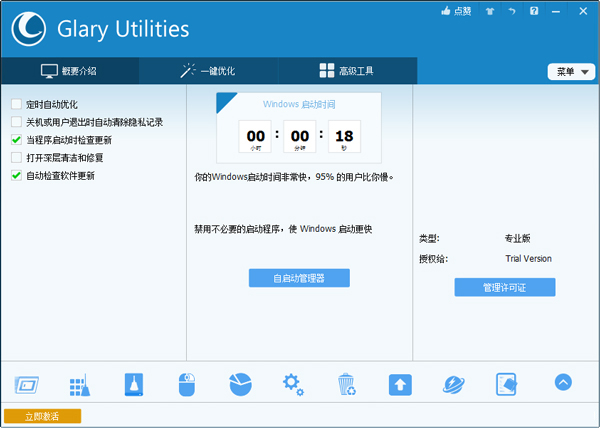Open the planet browser assistant icon

tap(454, 385)
